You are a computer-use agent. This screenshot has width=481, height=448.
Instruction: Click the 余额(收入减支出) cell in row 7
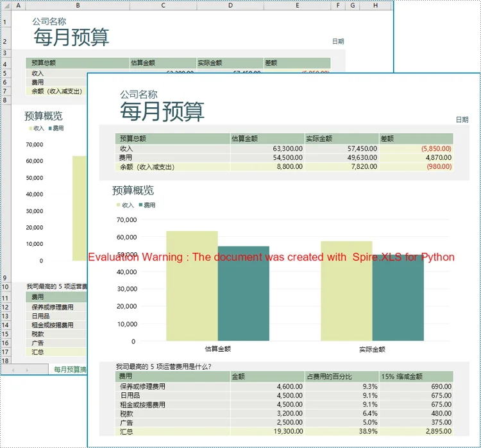tap(56, 91)
